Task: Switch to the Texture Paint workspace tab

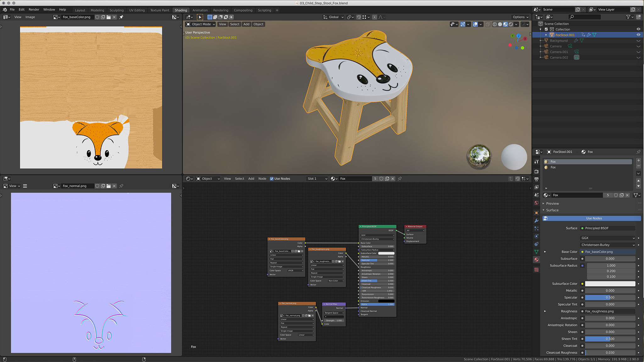Action: [x=160, y=10]
